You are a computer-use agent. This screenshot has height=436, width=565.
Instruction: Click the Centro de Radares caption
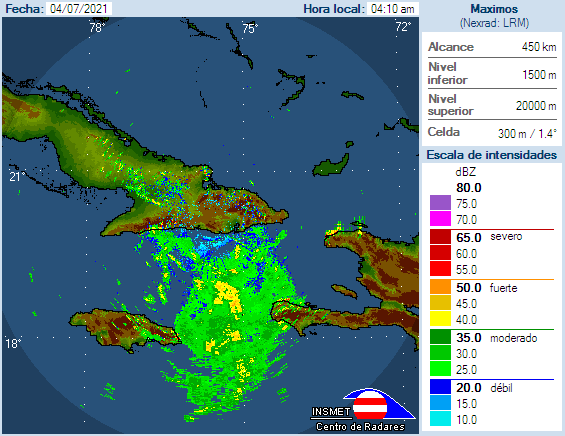tap(360, 427)
